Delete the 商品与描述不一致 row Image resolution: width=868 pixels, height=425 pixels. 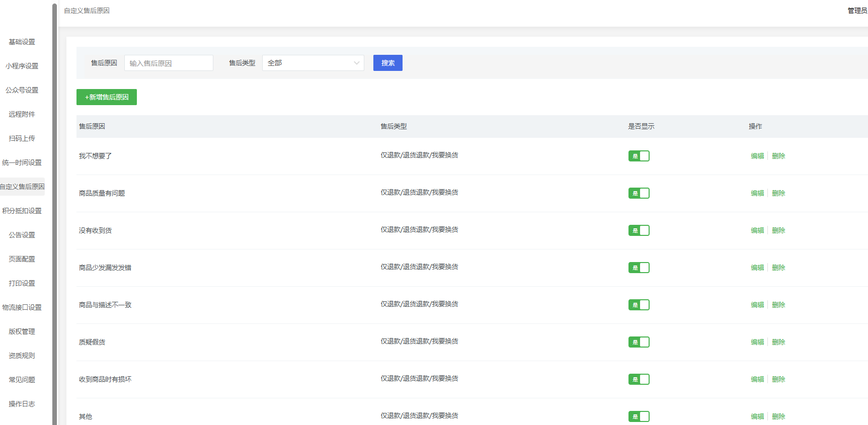tap(778, 305)
